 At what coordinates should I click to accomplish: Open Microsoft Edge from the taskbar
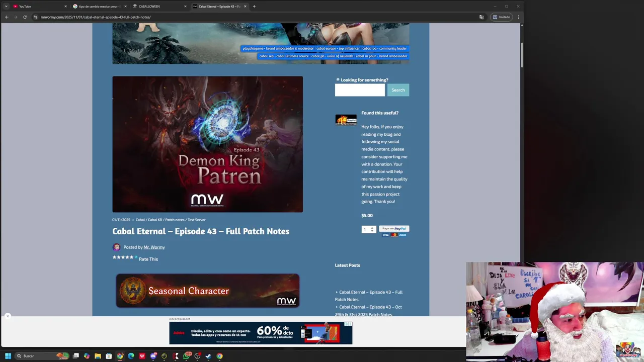131,356
